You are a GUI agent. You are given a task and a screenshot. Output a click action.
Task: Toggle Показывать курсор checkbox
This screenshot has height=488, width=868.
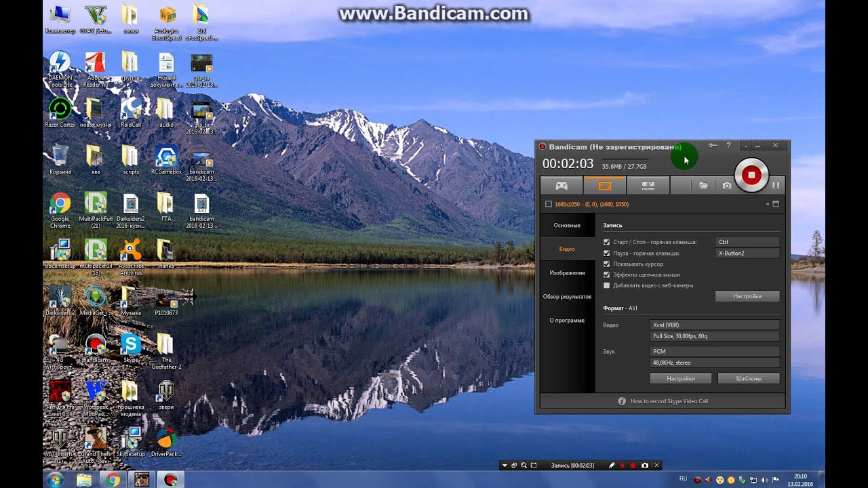606,264
